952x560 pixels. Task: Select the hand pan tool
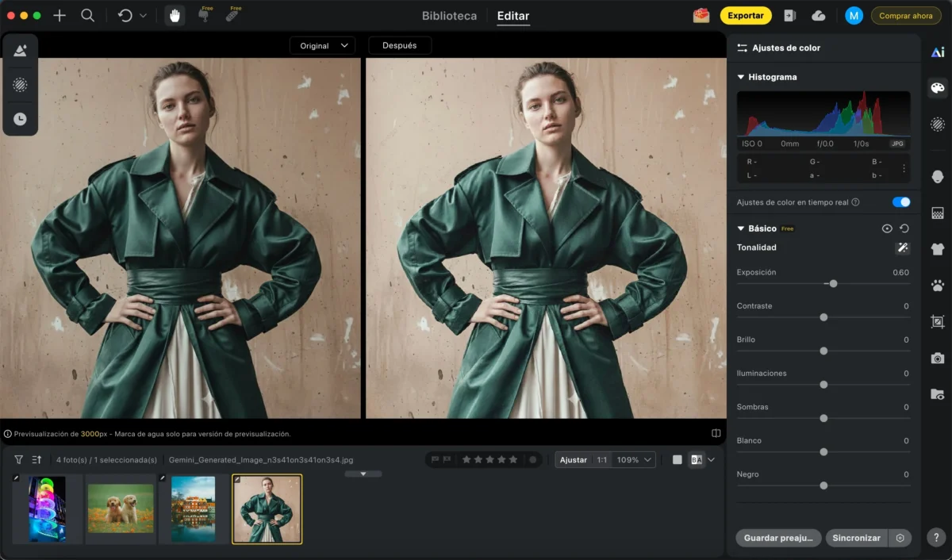175,16
